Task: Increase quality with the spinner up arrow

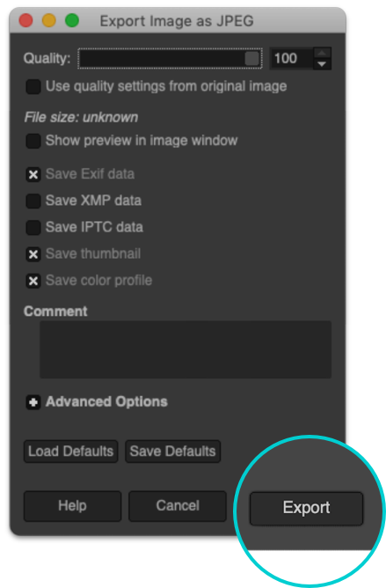Action: point(322,53)
